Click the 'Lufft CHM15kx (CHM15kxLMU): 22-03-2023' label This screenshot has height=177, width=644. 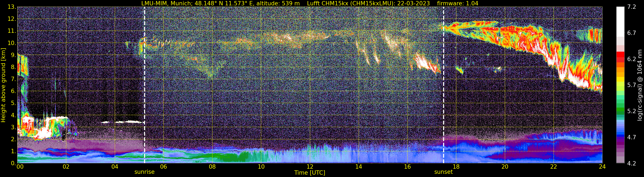tap(368, 3)
